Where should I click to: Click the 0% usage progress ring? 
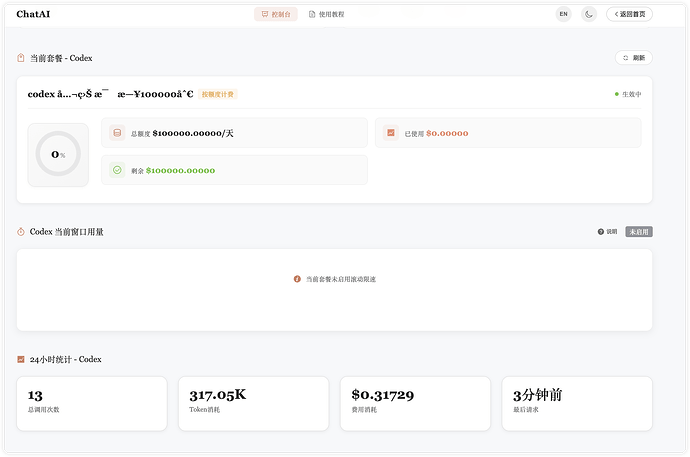(58, 154)
